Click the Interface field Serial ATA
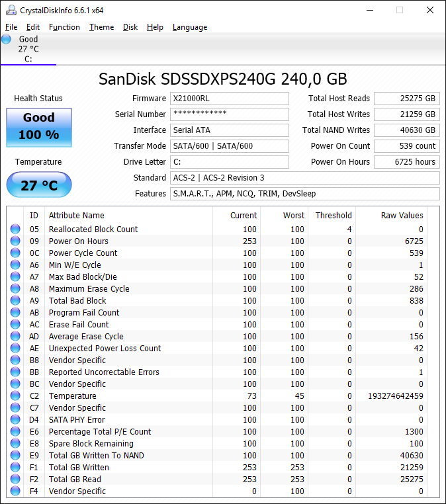The image size is (446, 504). point(229,130)
